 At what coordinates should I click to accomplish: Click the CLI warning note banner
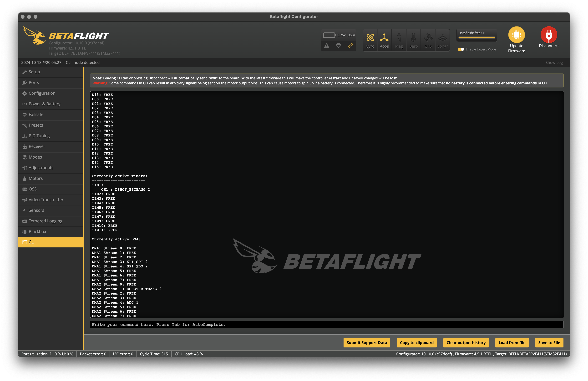[x=327, y=80]
